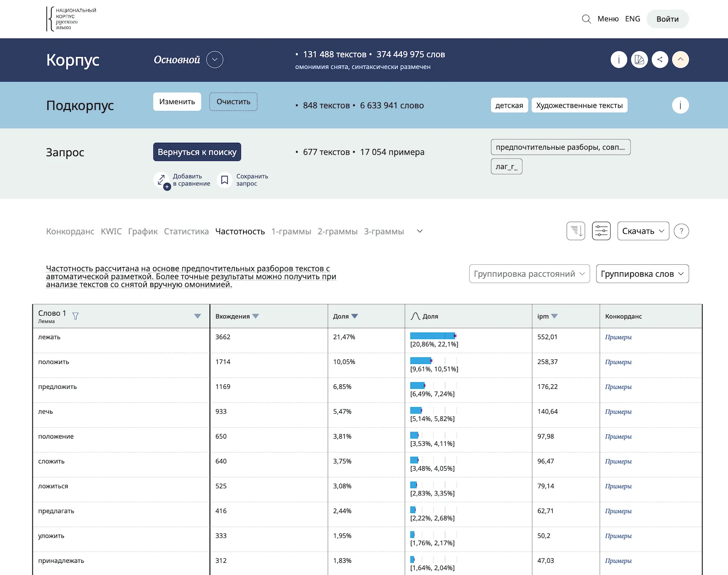Switch to the График tab
This screenshot has width=728, height=575.
(x=143, y=231)
